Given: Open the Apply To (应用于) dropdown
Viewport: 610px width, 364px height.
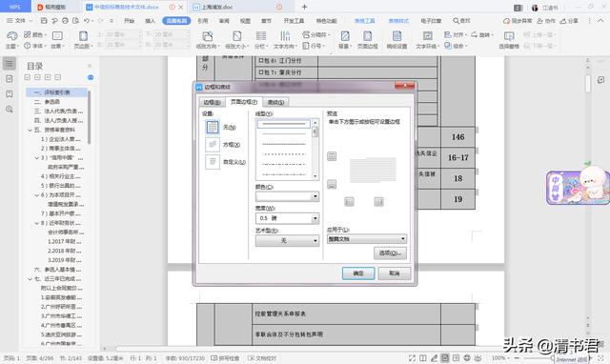Looking at the screenshot, I should (366, 239).
